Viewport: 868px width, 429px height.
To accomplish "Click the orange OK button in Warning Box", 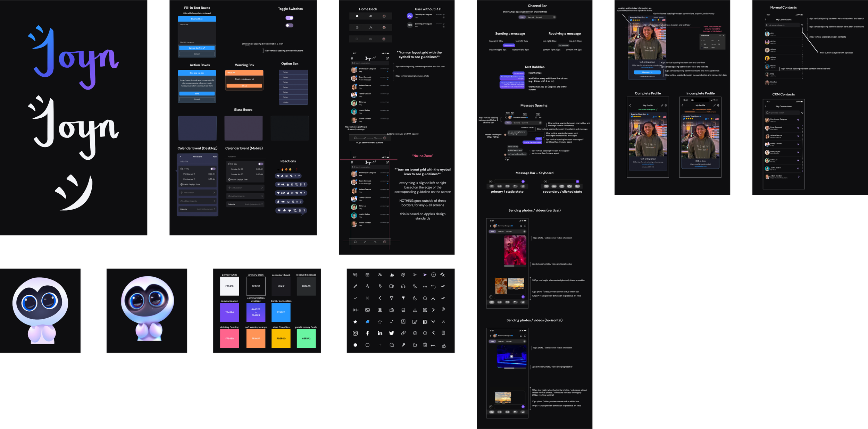I will tap(244, 86).
